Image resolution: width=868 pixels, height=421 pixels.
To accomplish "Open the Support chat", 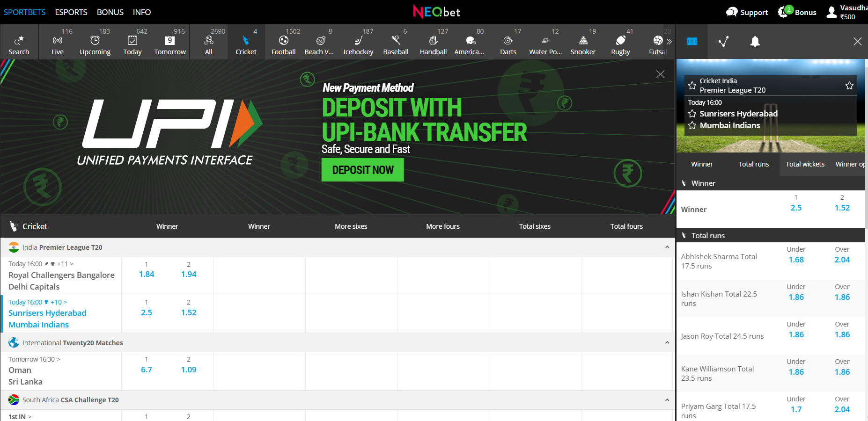I will [747, 12].
